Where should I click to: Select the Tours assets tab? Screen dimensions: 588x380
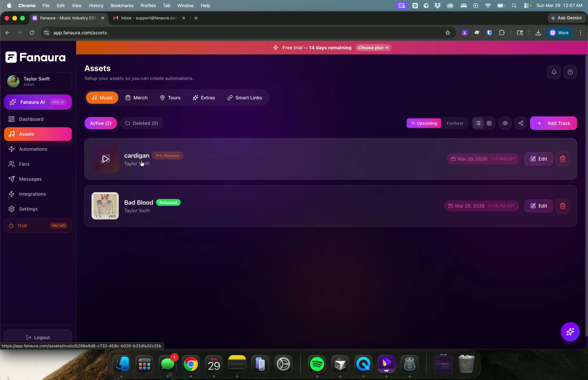point(170,98)
